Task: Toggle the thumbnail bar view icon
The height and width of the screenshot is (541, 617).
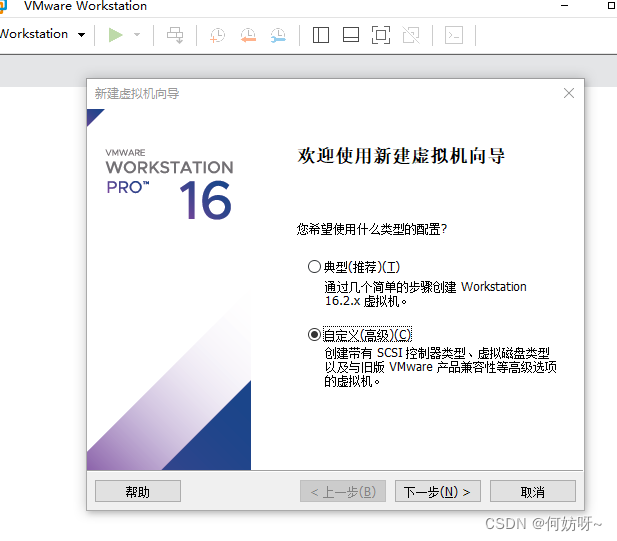Action: 351,35
